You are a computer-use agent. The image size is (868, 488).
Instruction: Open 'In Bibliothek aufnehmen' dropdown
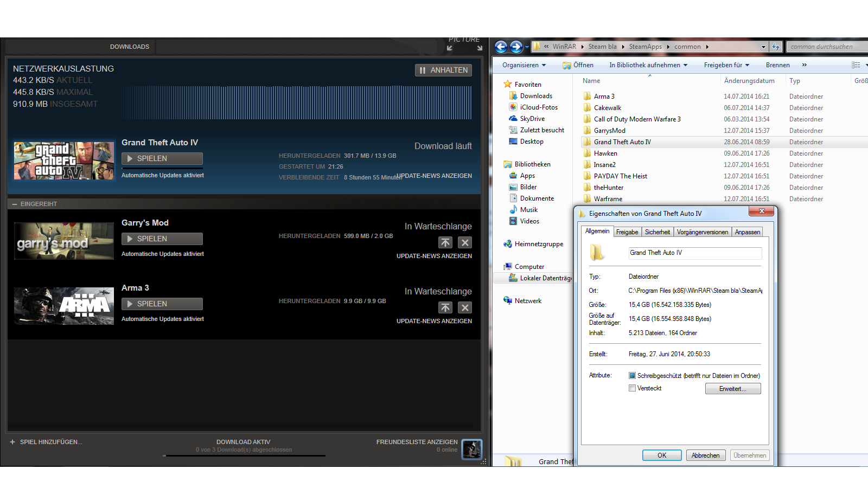pyautogui.click(x=648, y=65)
